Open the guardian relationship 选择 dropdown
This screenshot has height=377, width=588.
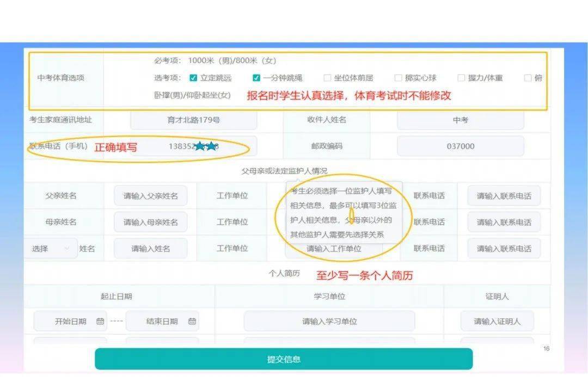tap(51, 249)
